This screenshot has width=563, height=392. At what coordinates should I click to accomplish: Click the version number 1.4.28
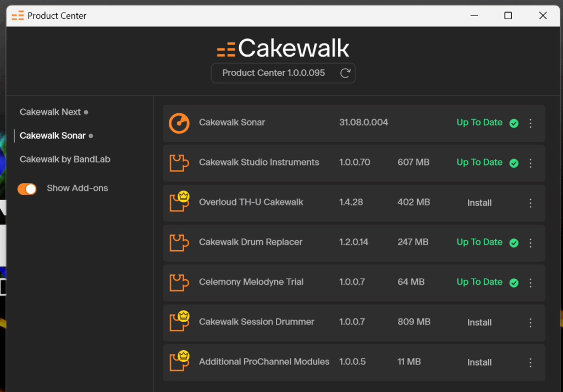[351, 202]
